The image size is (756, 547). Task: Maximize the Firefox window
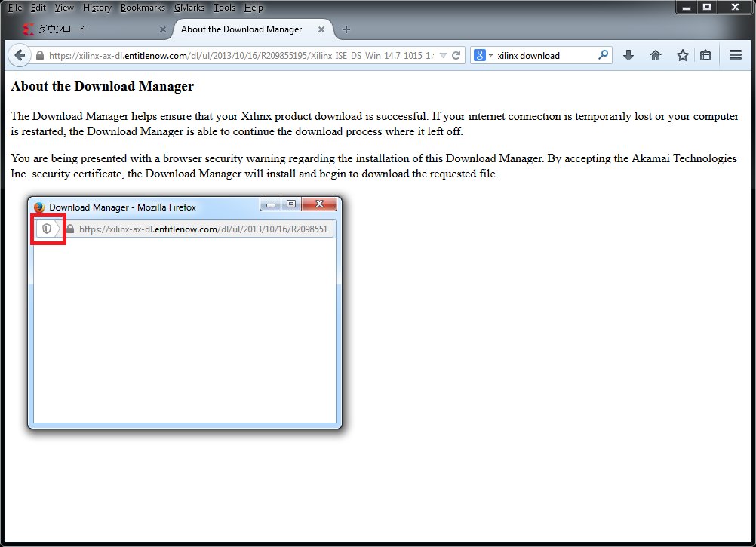coord(707,8)
